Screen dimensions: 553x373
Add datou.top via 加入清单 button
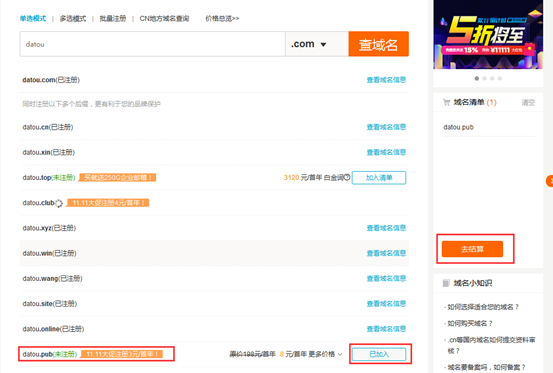[379, 178]
